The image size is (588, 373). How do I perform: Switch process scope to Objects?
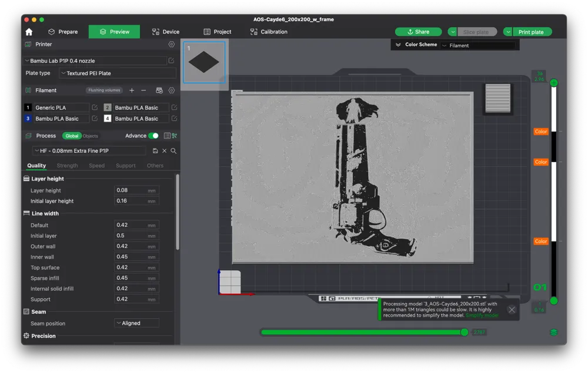click(x=91, y=136)
